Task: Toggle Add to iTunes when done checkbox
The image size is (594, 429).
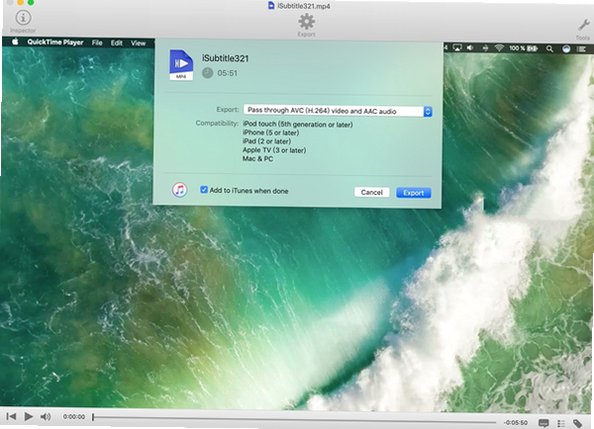Action: point(204,190)
